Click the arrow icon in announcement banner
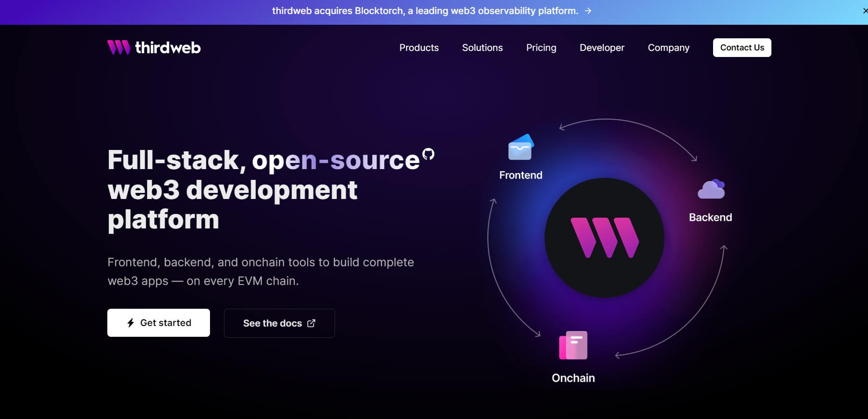 pyautogui.click(x=588, y=11)
